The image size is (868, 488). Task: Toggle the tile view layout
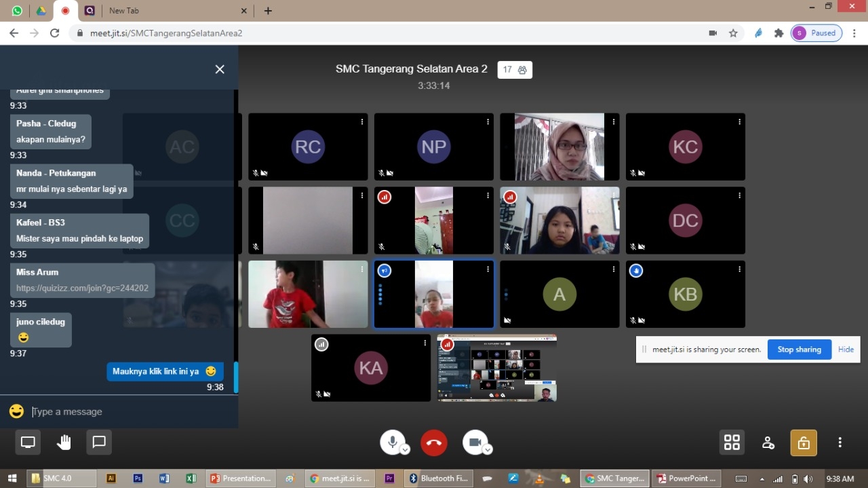point(732,442)
